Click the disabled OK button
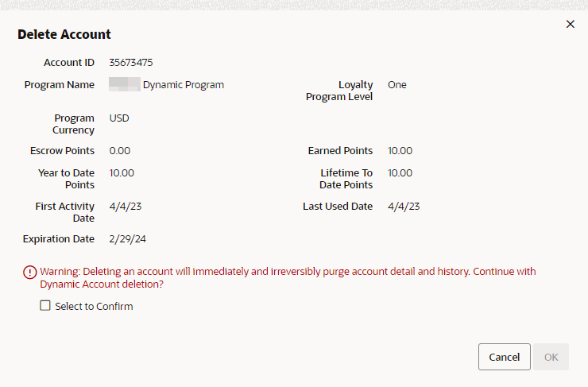 (551, 357)
